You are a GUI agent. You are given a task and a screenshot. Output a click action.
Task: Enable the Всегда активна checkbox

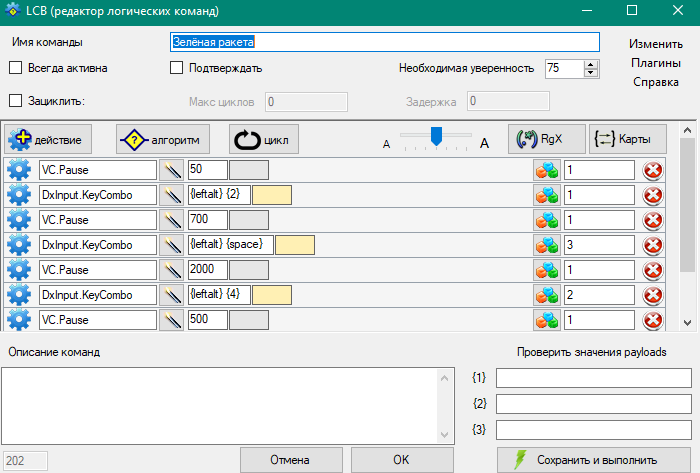tap(15, 68)
